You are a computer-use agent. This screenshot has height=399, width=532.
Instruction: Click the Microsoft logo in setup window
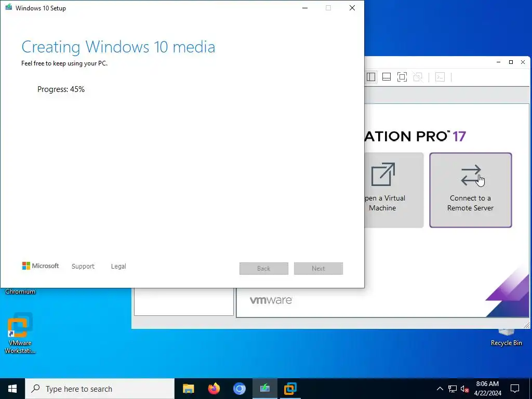(x=41, y=266)
